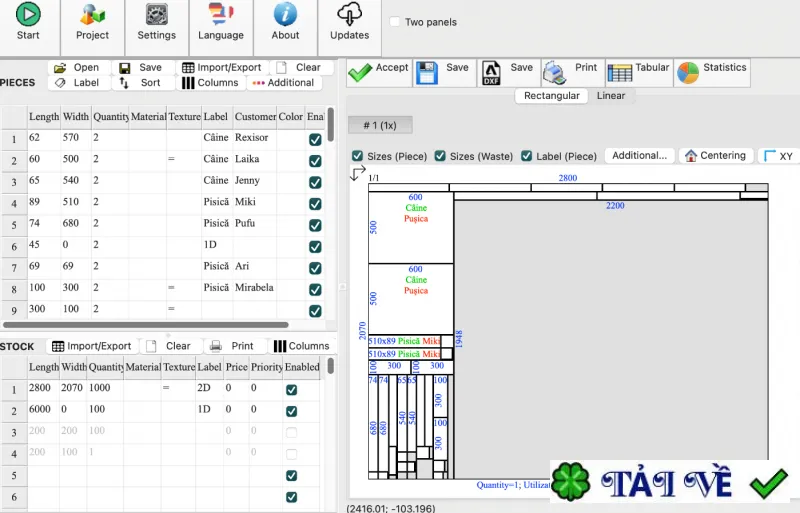
Task: Open the Tabular view
Action: (x=638, y=72)
